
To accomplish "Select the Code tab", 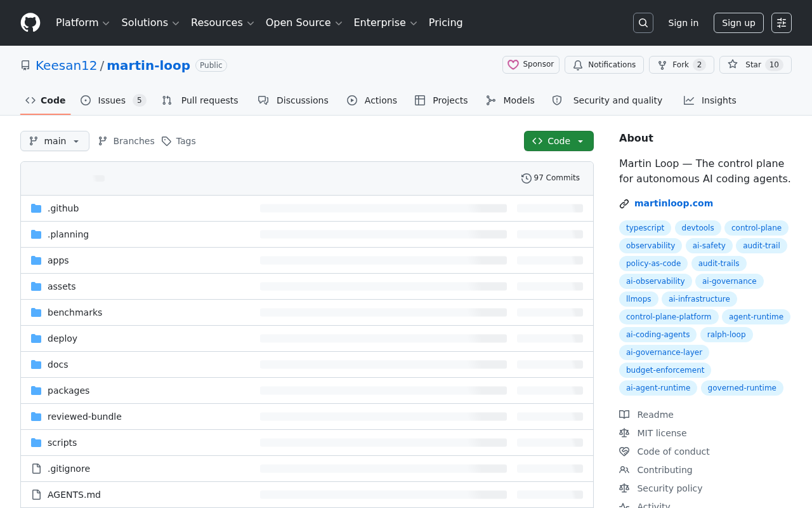I will (x=46, y=100).
